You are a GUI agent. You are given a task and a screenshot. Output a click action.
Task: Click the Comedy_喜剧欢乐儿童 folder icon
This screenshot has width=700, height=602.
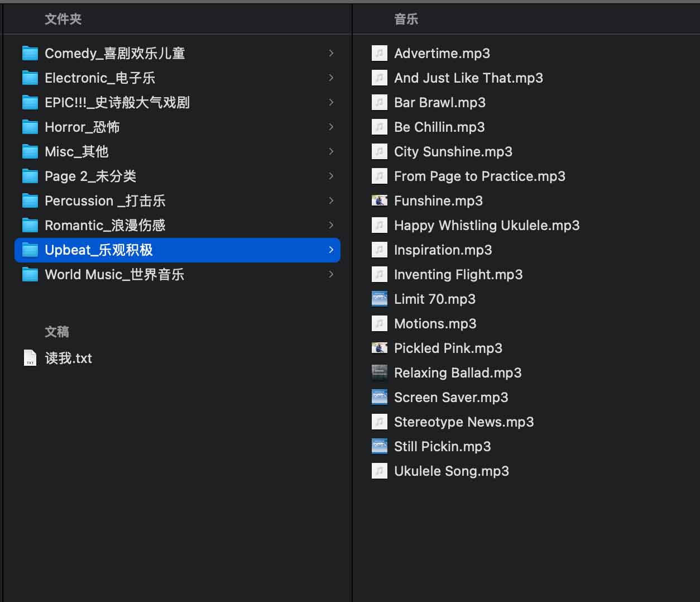point(30,53)
